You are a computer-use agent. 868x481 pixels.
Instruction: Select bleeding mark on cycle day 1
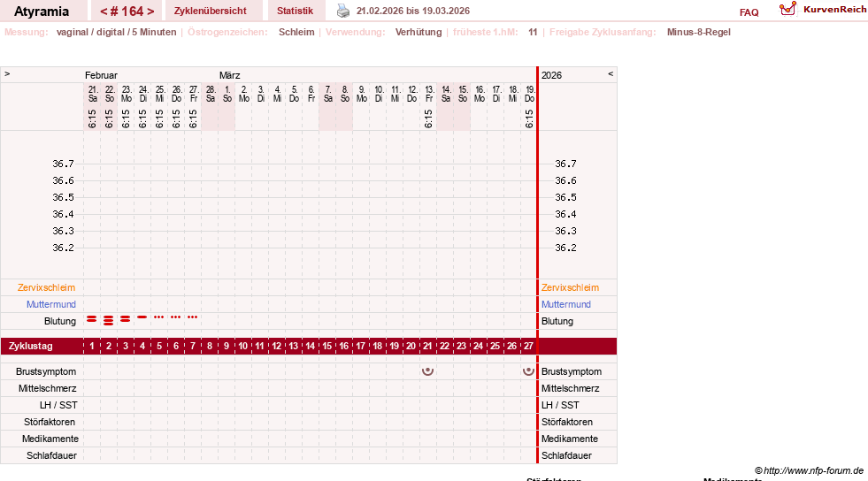point(92,319)
